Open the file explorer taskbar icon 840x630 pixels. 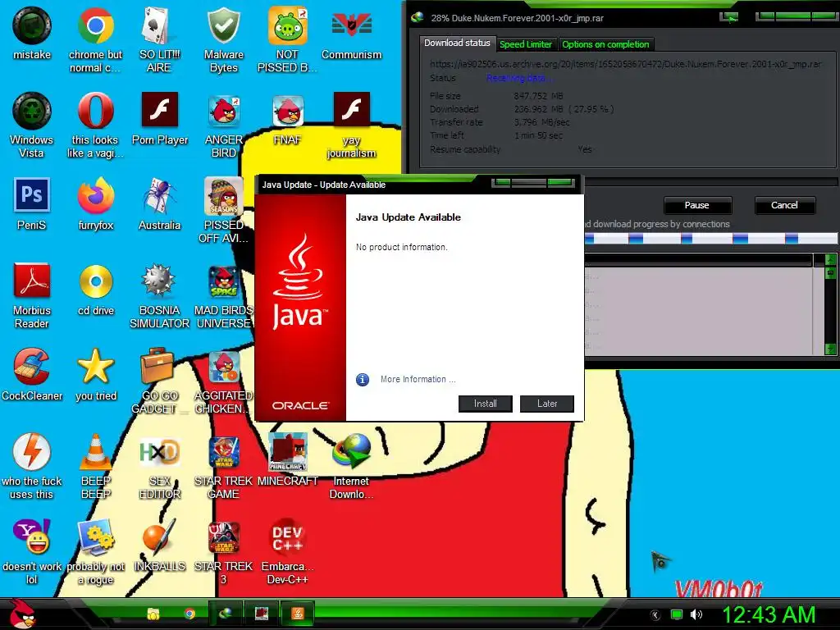pyautogui.click(x=153, y=614)
